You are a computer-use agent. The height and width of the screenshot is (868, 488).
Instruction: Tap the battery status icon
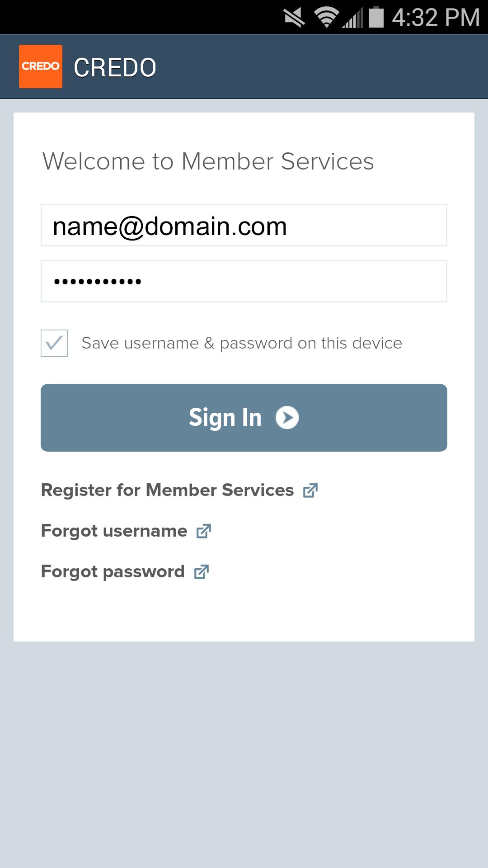click(x=376, y=17)
